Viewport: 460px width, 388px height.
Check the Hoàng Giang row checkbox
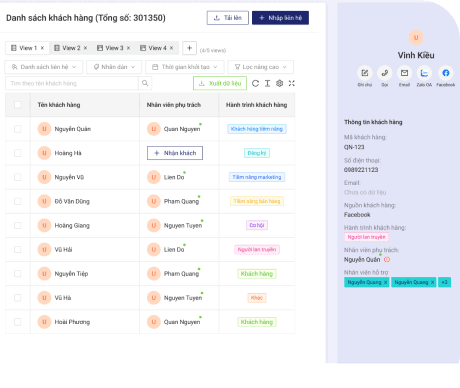click(x=18, y=225)
